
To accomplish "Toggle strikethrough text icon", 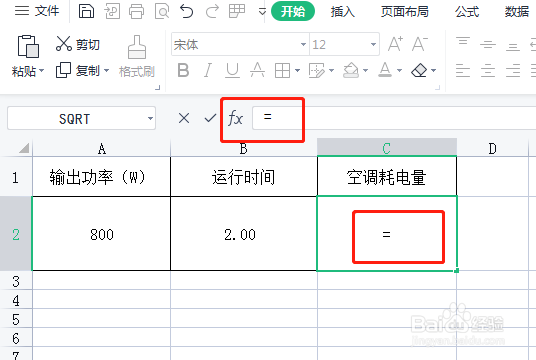I will pyautogui.click(x=257, y=70).
